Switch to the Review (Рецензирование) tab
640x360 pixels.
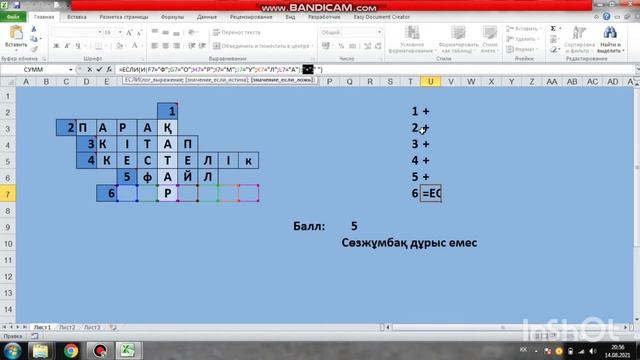point(251,17)
